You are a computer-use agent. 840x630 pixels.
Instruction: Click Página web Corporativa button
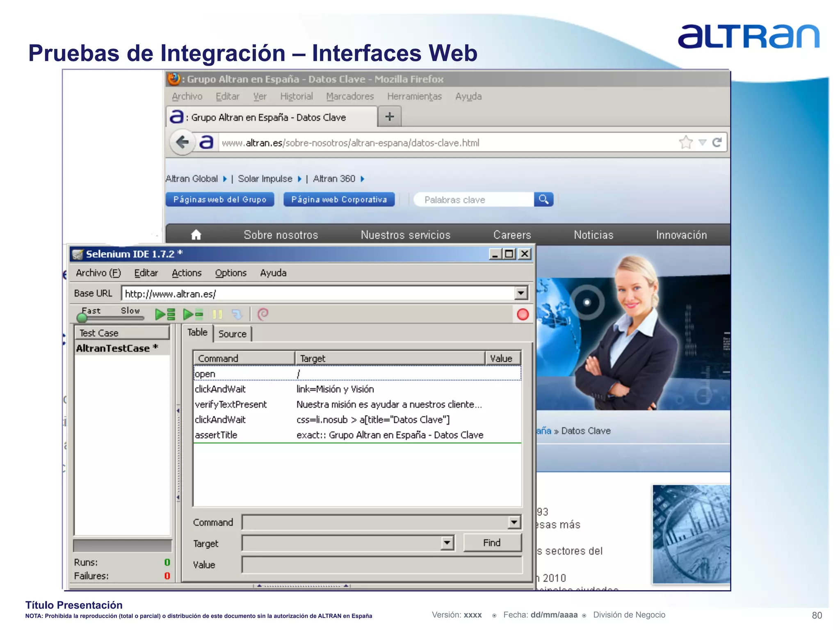[339, 199]
